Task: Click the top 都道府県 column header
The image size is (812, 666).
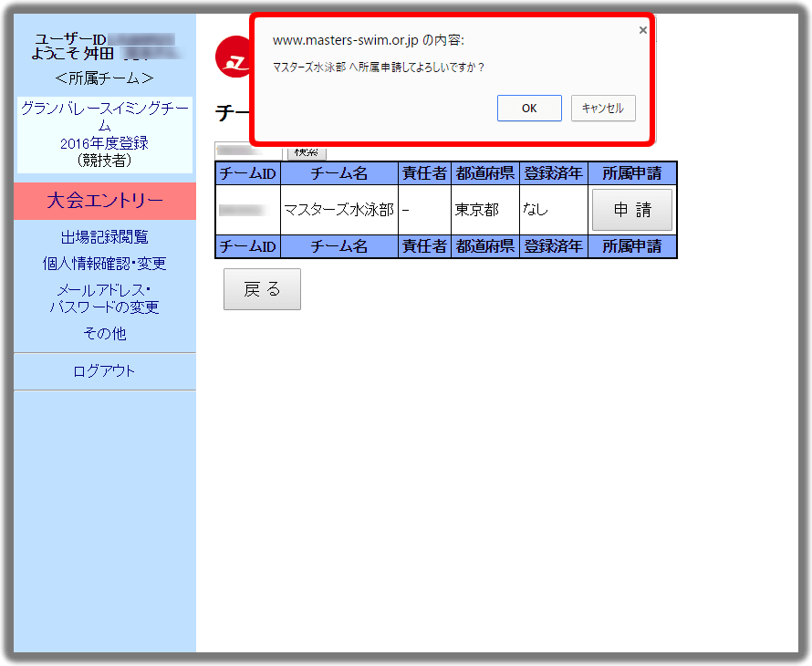Action: point(484,173)
